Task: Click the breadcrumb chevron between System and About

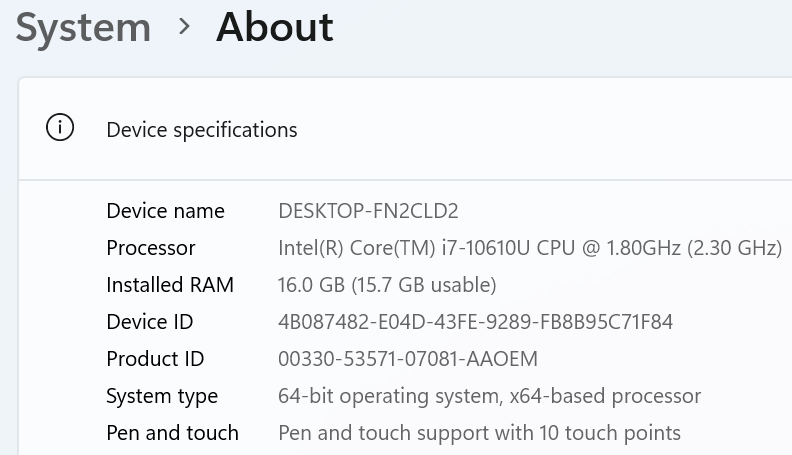Action: coord(184,27)
